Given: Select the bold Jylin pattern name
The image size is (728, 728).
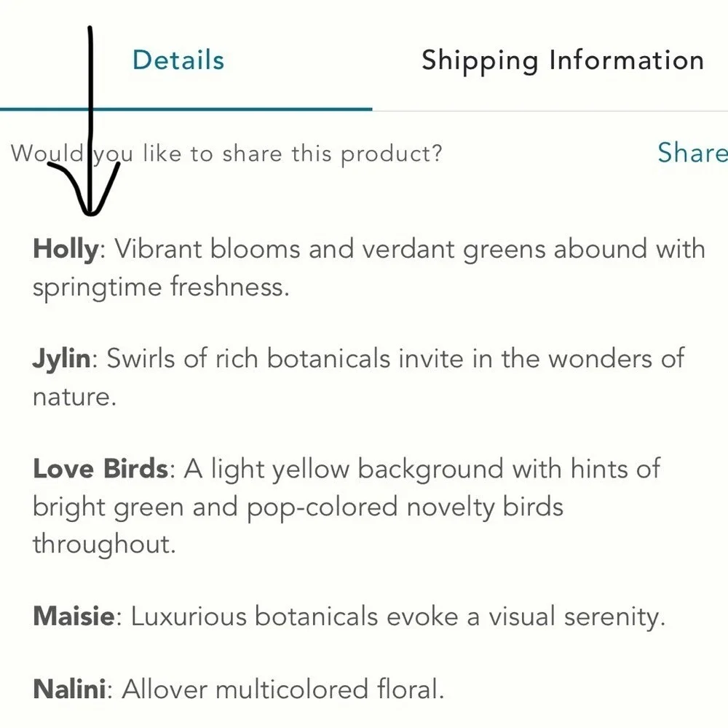Looking at the screenshot, I should click(62, 360).
